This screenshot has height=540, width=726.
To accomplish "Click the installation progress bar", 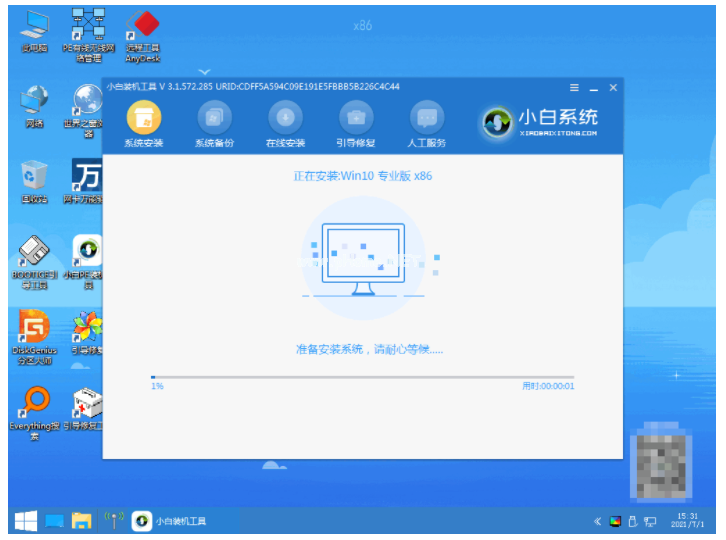I will click(362, 377).
